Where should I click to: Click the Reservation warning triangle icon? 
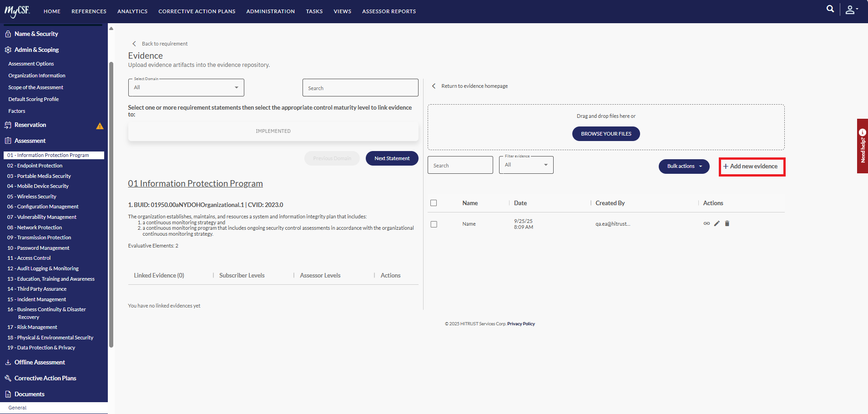(100, 126)
